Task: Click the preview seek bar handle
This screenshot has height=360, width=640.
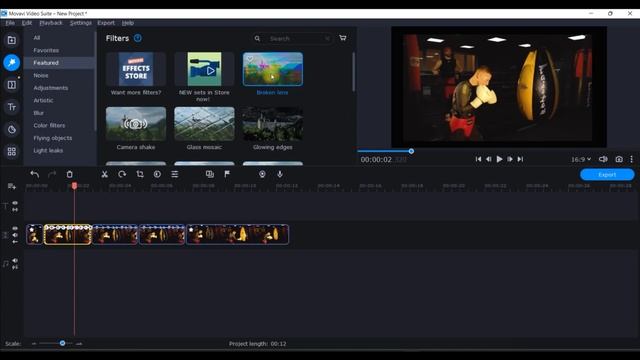Action: pyautogui.click(x=411, y=151)
